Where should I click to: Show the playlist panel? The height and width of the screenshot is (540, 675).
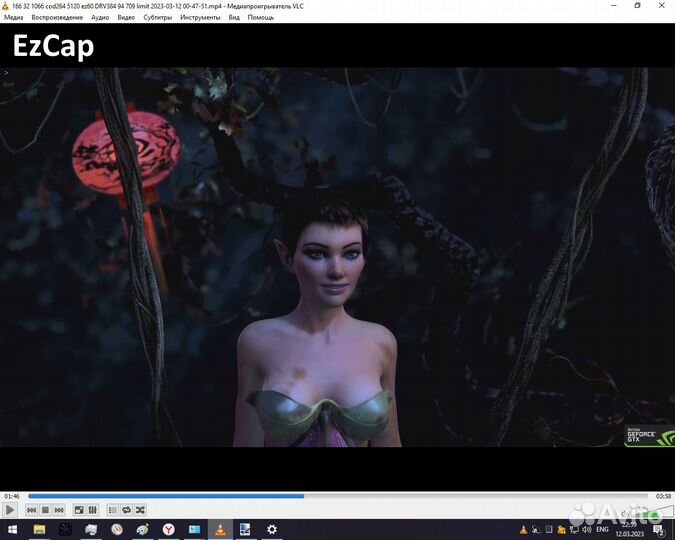pos(113,510)
